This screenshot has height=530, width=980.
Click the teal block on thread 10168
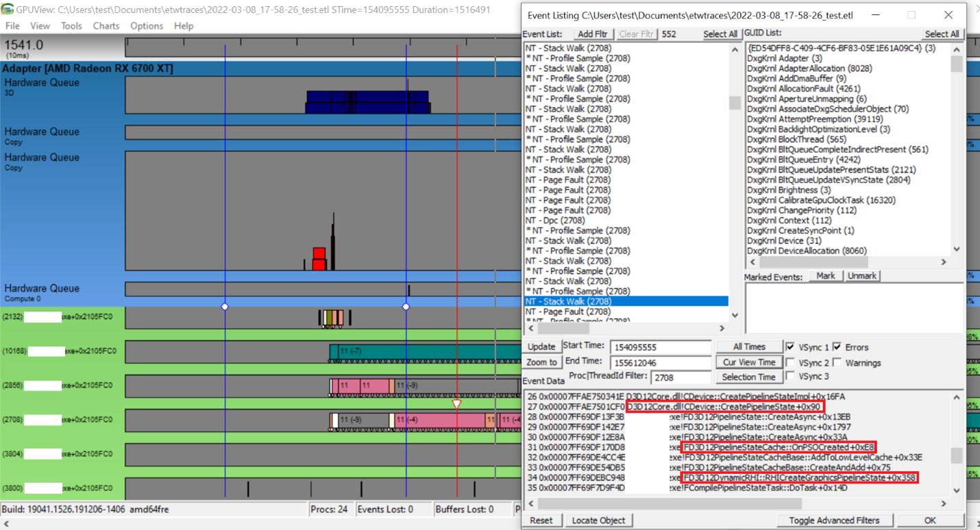[x=425, y=351]
